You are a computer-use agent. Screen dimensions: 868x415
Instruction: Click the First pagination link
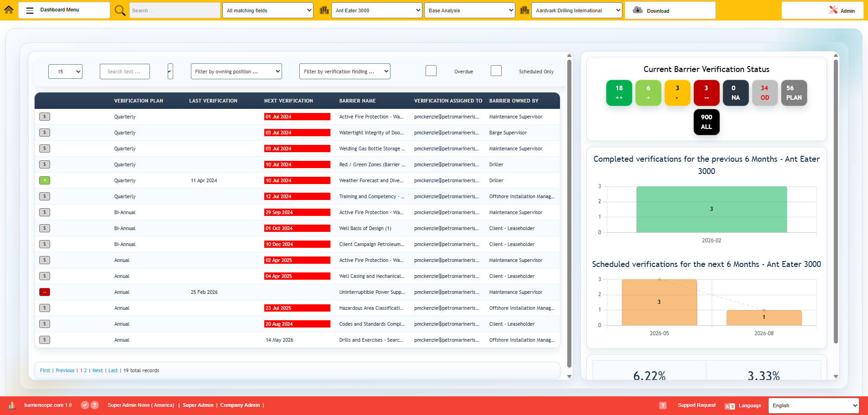point(45,370)
